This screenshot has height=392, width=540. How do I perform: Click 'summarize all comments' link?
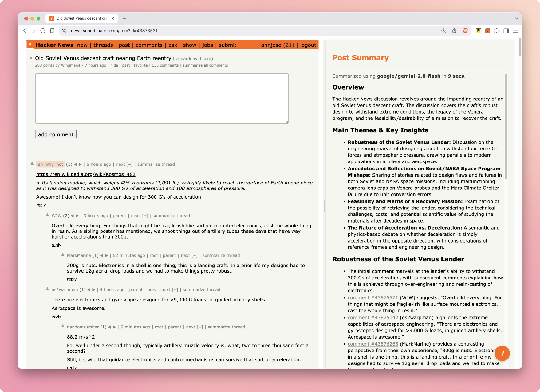(205, 65)
